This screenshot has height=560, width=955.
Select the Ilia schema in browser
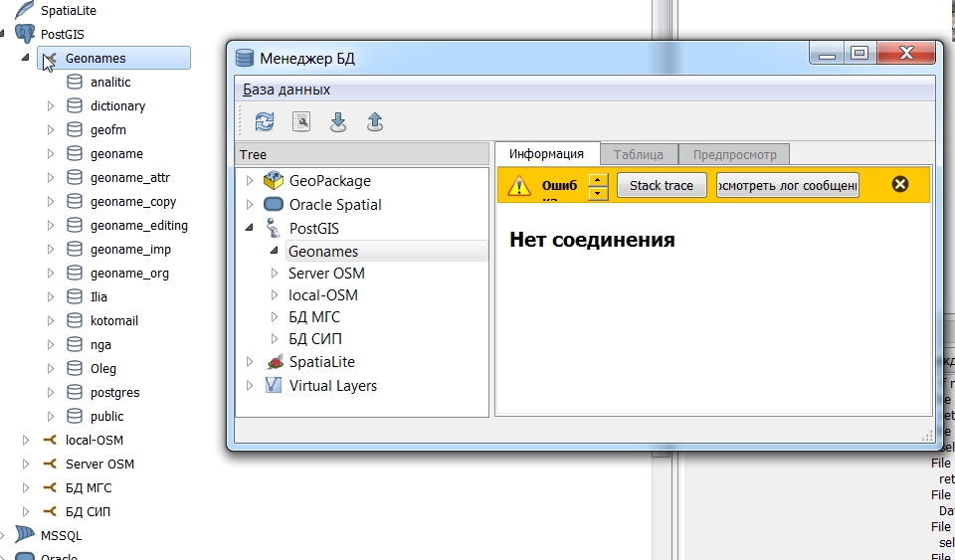point(98,297)
